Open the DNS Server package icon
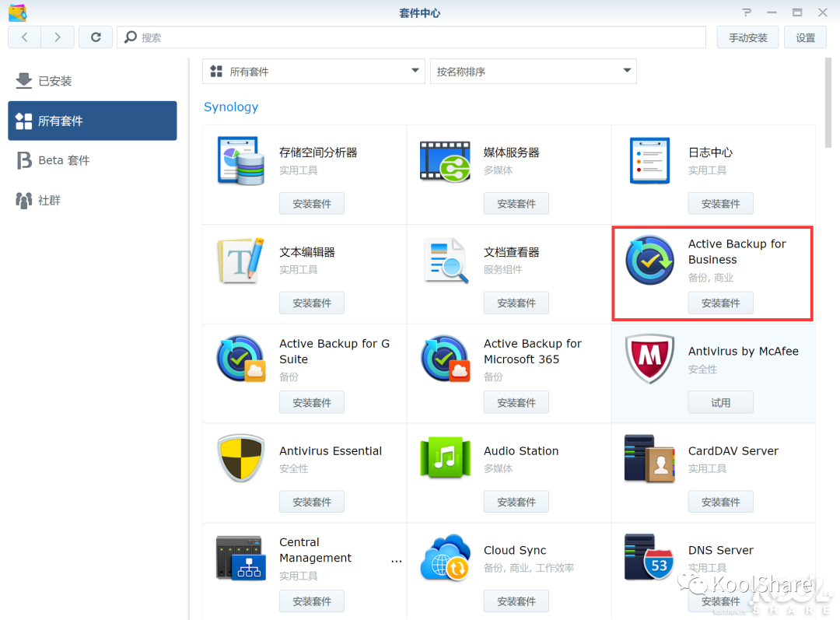Screen dimensions: 840x620 (x=649, y=558)
